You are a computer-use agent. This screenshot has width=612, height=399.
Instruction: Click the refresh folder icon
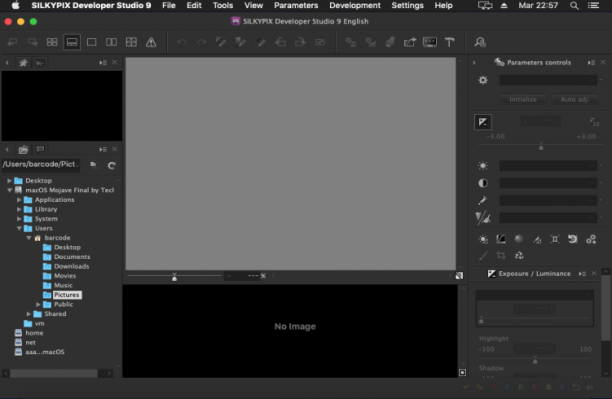(111, 165)
